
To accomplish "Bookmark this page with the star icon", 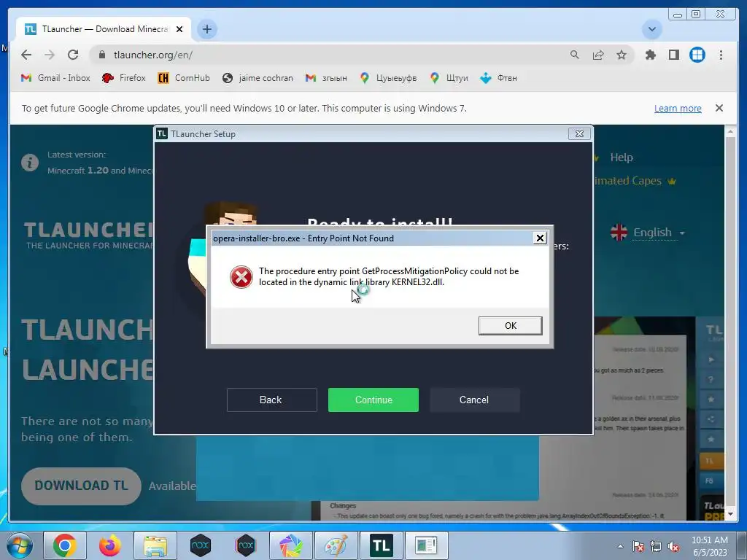I will point(622,55).
